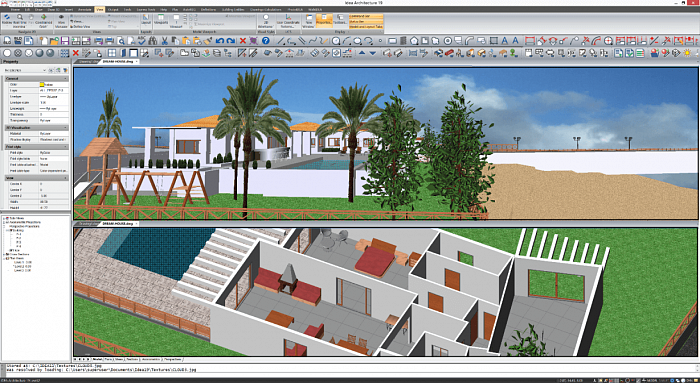Open the Building Entities ribbon tab
This screenshot has height=383, width=700.
pyautogui.click(x=233, y=9)
